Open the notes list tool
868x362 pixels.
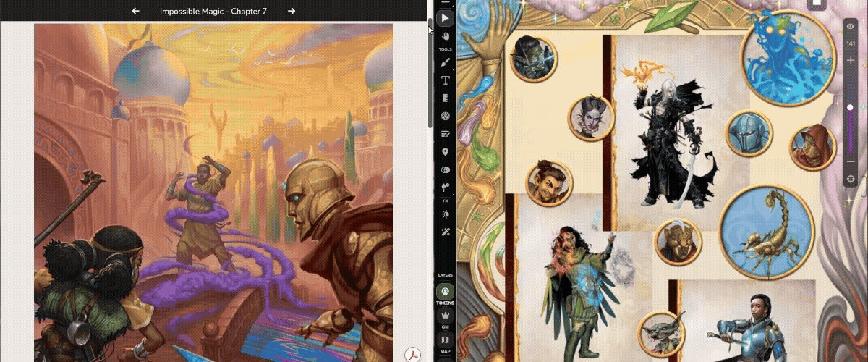(x=446, y=134)
